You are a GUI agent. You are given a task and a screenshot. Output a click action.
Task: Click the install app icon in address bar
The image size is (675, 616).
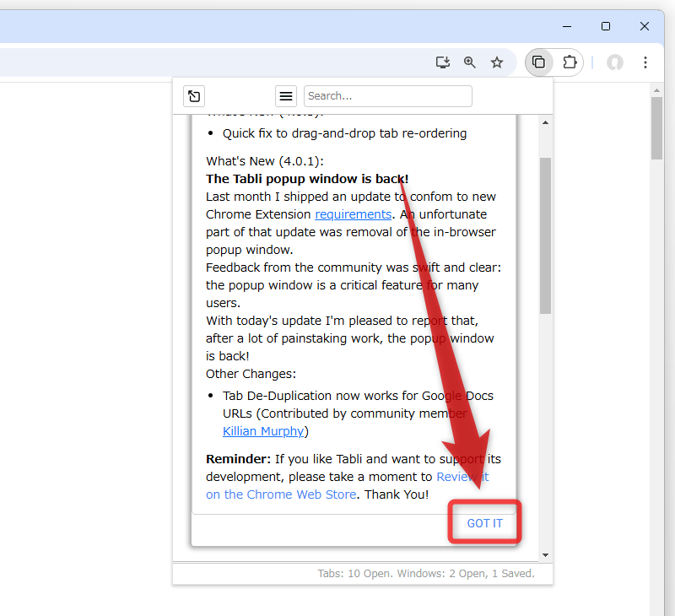tap(442, 62)
